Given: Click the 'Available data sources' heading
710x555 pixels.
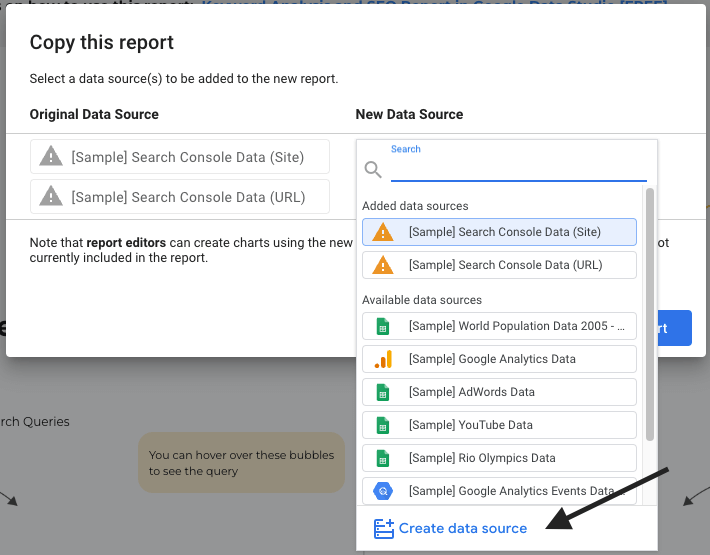Looking at the screenshot, I should tap(422, 300).
